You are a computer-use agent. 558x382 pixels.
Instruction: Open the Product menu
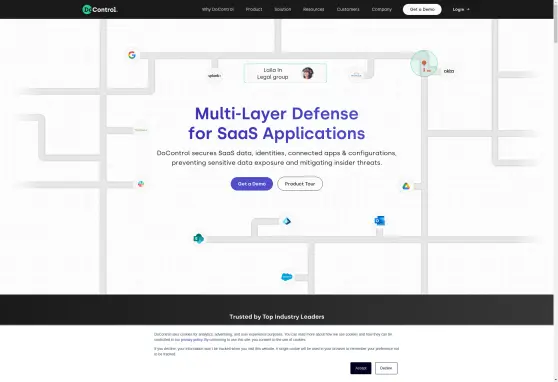coord(254,10)
